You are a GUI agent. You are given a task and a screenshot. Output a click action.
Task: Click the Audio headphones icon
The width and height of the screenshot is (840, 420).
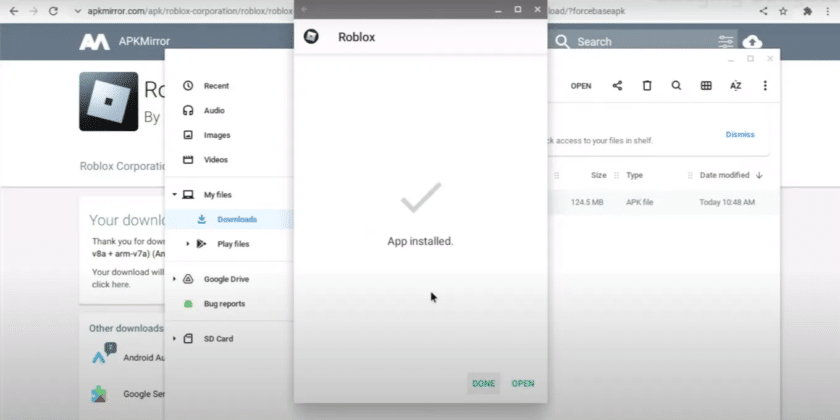tap(188, 110)
